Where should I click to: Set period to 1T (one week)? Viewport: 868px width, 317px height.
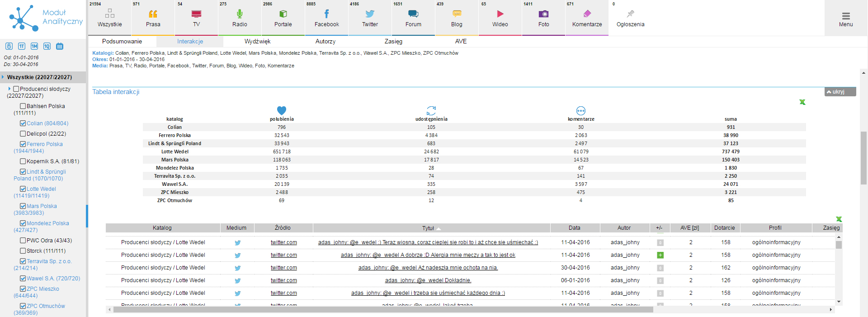pyautogui.click(x=22, y=46)
